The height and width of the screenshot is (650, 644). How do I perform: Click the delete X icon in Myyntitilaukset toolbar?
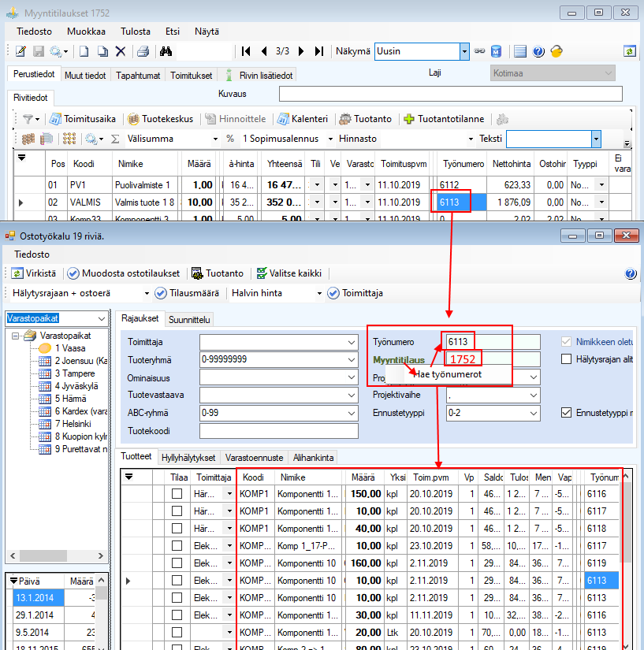[x=121, y=51]
